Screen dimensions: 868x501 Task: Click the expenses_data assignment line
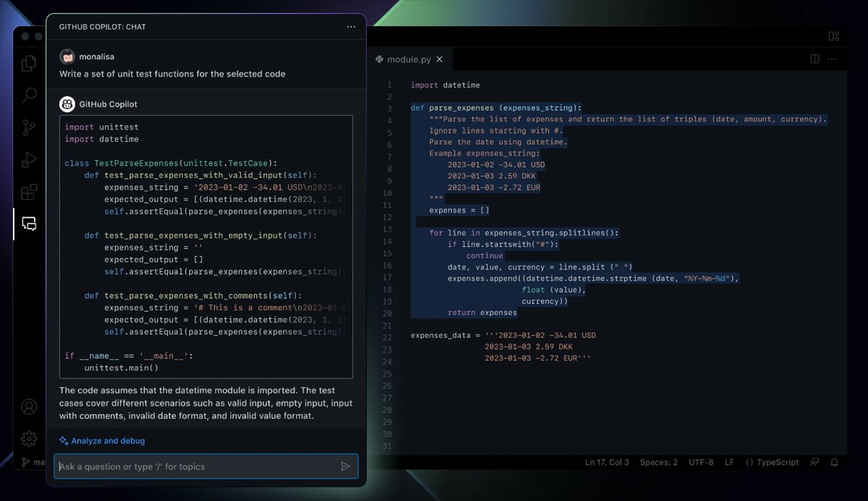503,335
